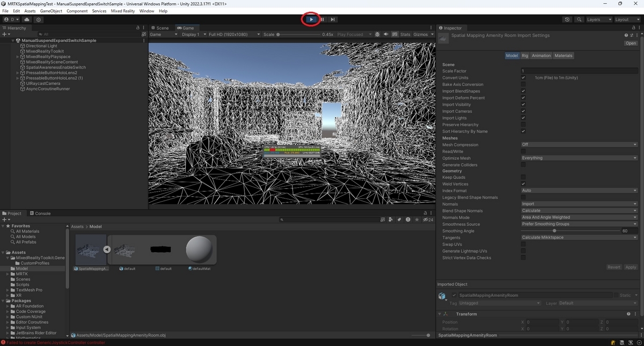Open the Normals Mode dropdown

coord(579,217)
